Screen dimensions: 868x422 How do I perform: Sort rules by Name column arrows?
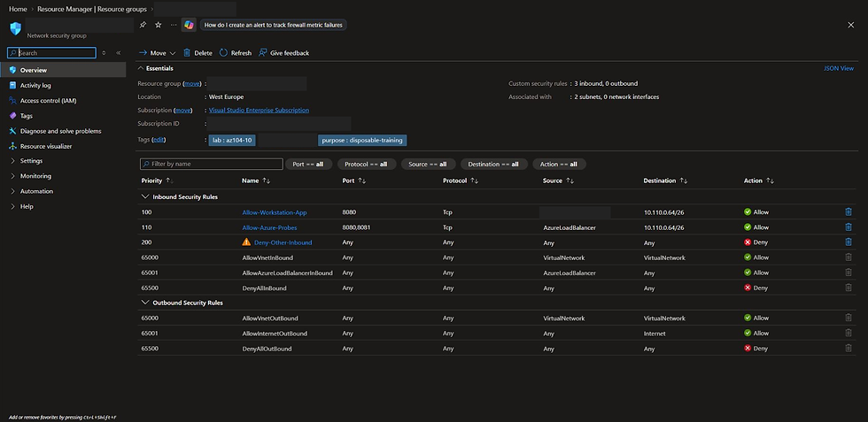click(x=267, y=180)
